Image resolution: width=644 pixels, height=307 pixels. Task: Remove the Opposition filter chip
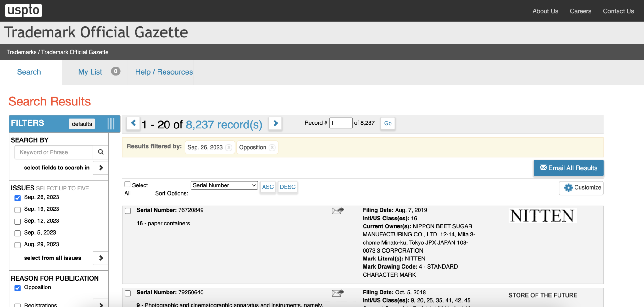[x=272, y=147]
